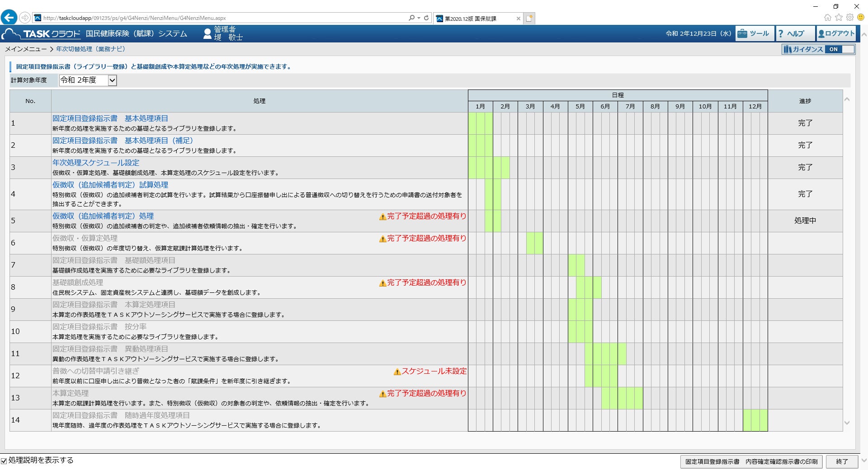This screenshot has height=470, width=868.
Task: Click 完了予定超過の処理有り warning on row 5
Action: point(427,216)
